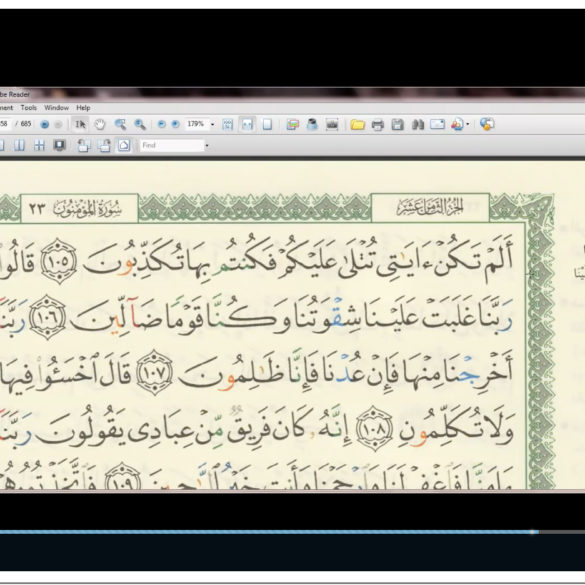Open the Window menu
The width and height of the screenshot is (585, 585).
click(x=56, y=108)
